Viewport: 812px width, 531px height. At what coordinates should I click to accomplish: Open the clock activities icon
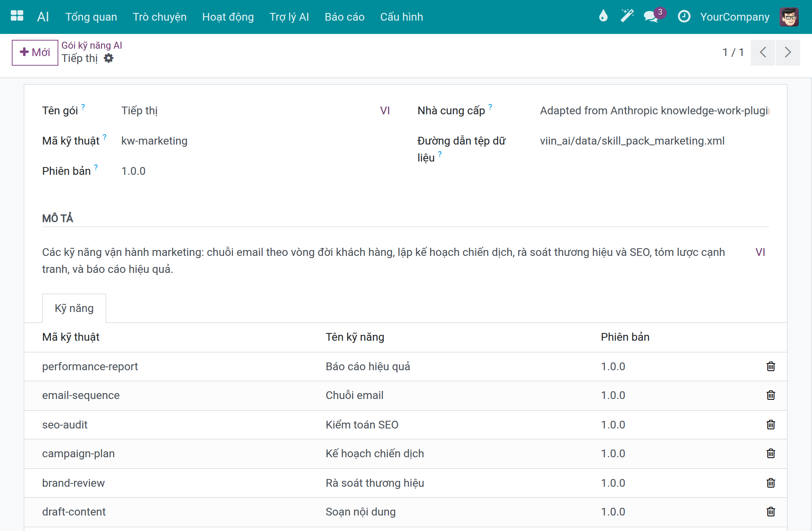(684, 17)
